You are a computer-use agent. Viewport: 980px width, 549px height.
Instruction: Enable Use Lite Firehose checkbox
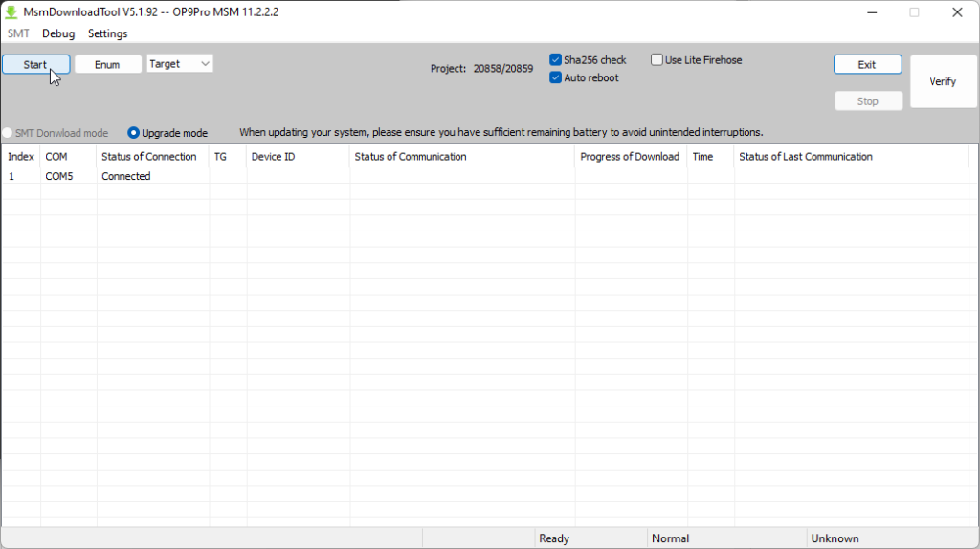coord(657,60)
